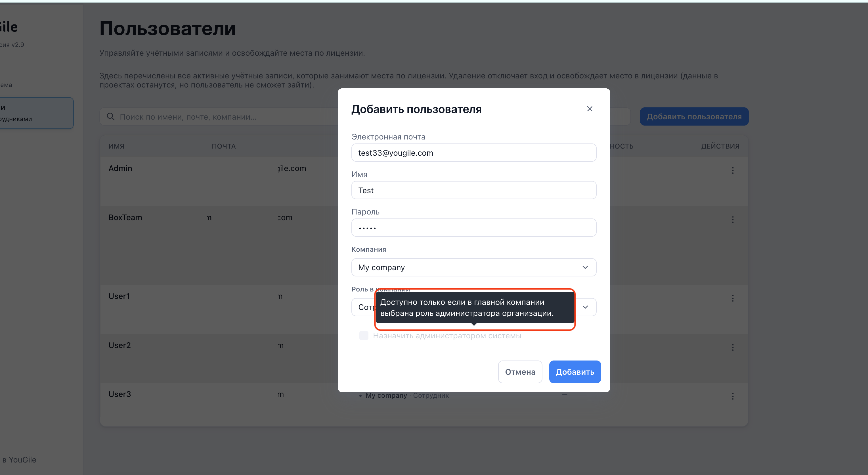
Task: Tick the system administrator checkbox
Action: (x=364, y=335)
